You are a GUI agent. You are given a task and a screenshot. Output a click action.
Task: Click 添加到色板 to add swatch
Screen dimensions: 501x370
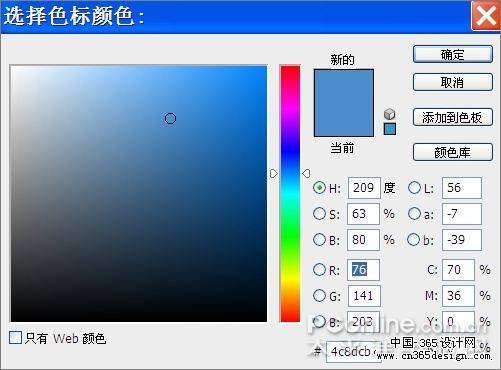pos(453,117)
